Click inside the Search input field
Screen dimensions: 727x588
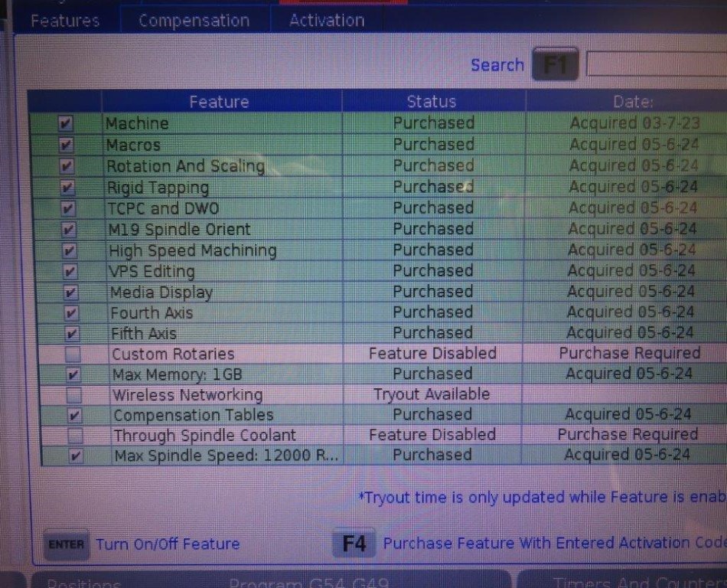click(x=656, y=65)
